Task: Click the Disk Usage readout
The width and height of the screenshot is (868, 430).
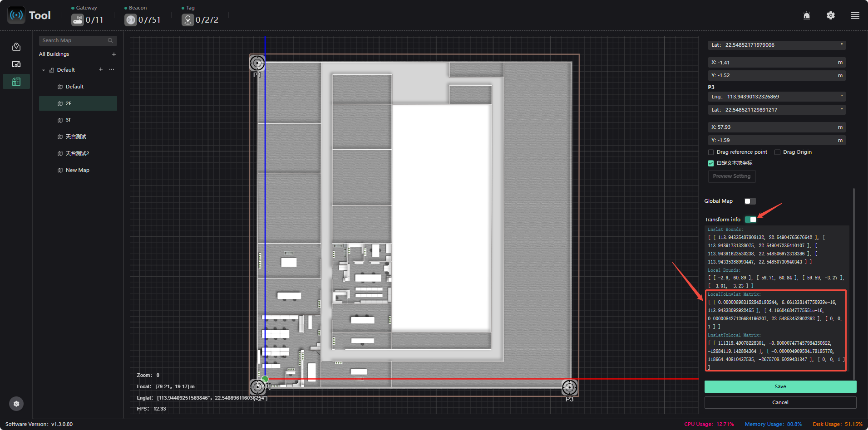Action: coord(838,424)
